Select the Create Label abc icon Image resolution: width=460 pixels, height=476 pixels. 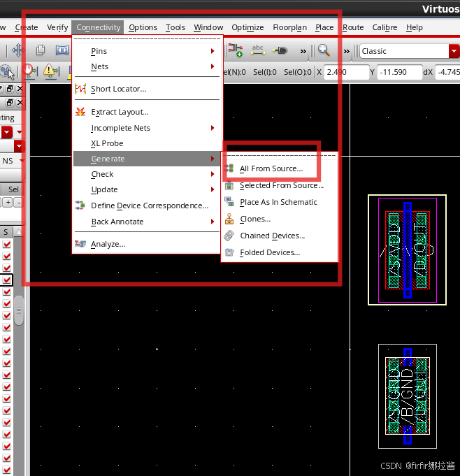(258, 50)
